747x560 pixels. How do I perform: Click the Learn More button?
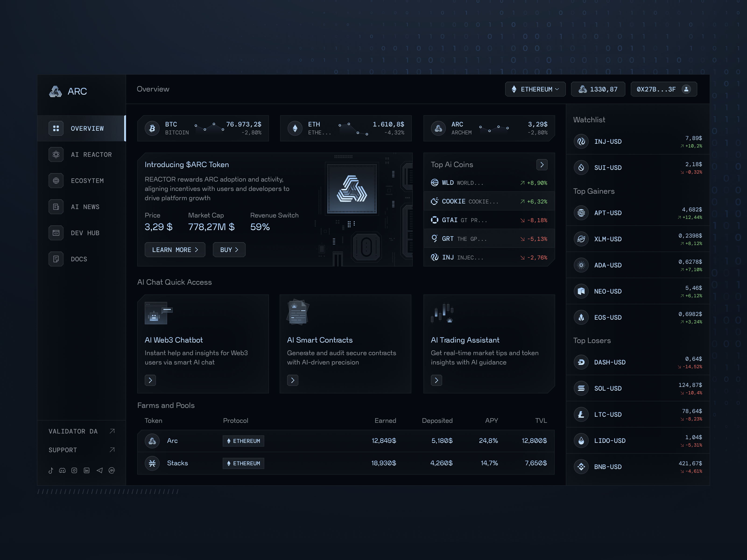click(x=175, y=249)
